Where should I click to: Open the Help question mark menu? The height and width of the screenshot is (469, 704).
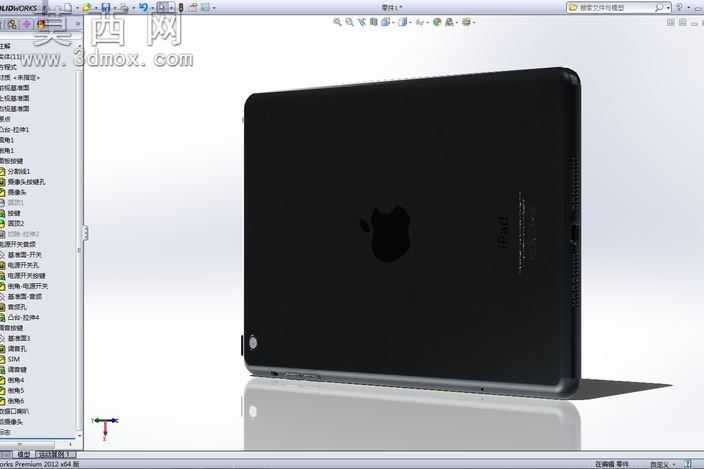coord(679,8)
